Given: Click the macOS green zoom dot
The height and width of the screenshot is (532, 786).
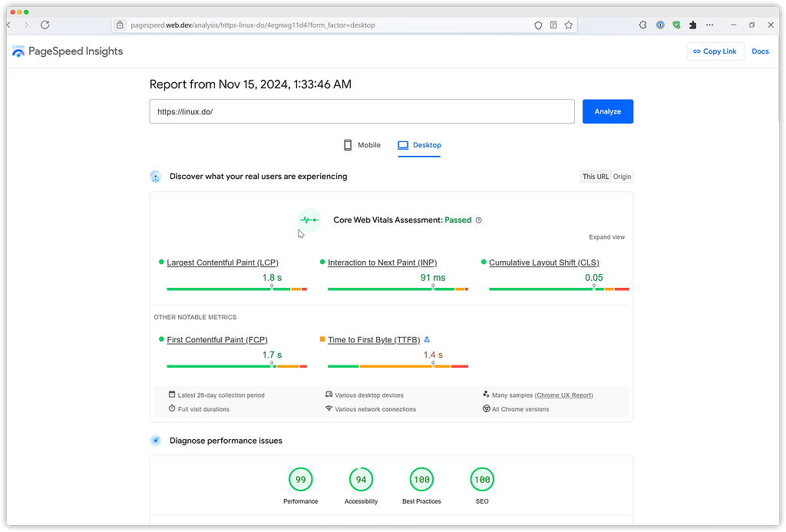Looking at the screenshot, I should [x=26, y=12].
